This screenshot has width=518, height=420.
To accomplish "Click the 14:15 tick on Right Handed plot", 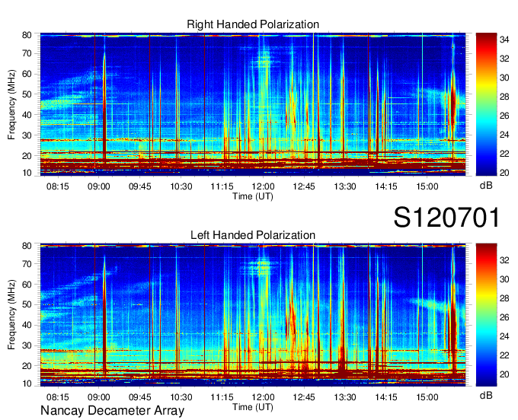I will coord(386,186).
